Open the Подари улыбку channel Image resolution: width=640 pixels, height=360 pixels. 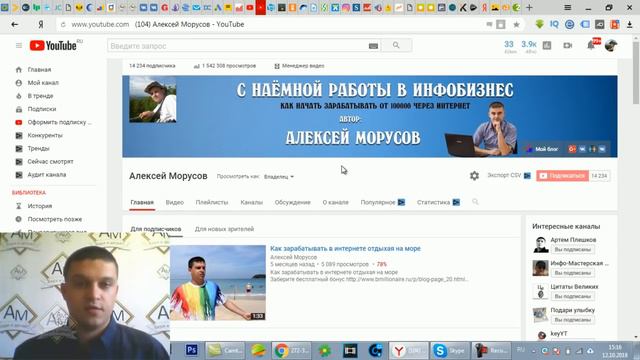tap(572, 310)
